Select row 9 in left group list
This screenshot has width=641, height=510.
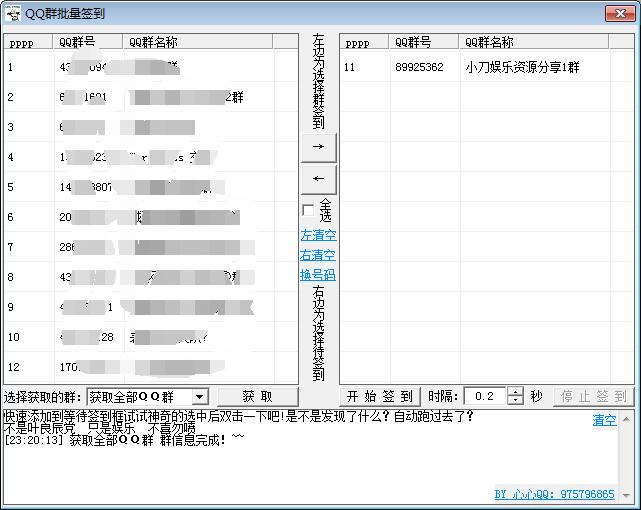click(151, 307)
